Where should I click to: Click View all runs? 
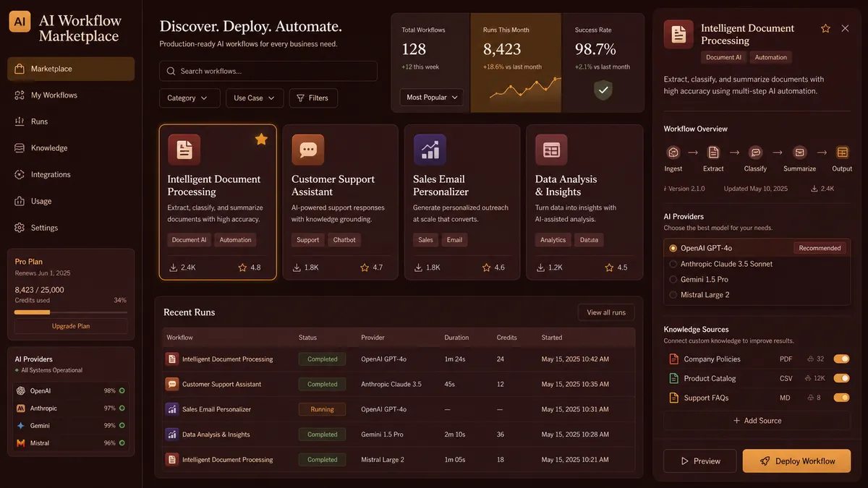[606, 312]
